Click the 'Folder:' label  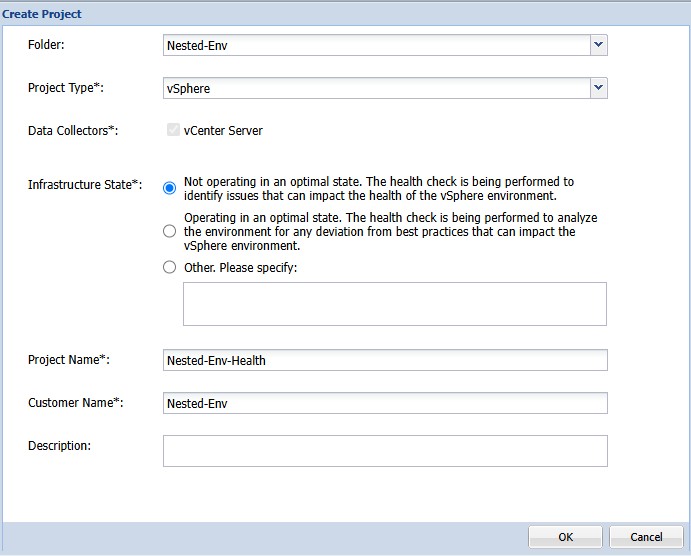click(x=46, y=44)
